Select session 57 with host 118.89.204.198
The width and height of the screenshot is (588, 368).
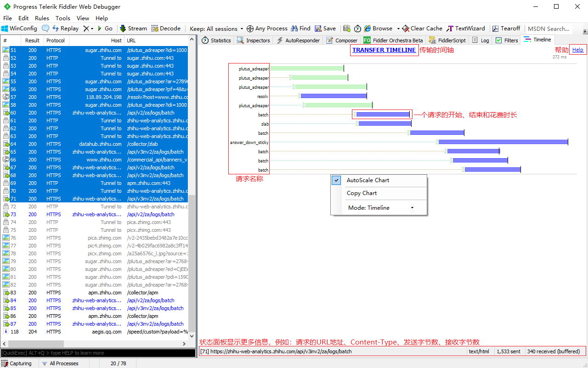click(x=95, y=97)
